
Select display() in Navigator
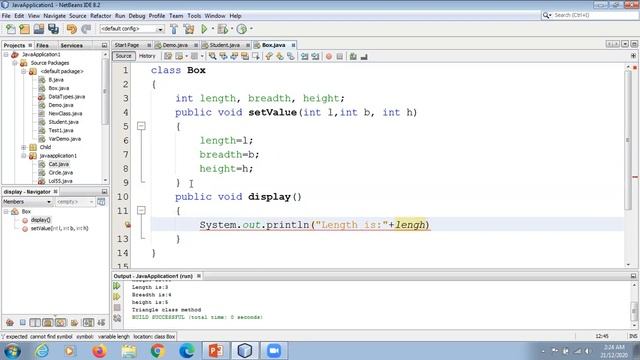[40, 220]
